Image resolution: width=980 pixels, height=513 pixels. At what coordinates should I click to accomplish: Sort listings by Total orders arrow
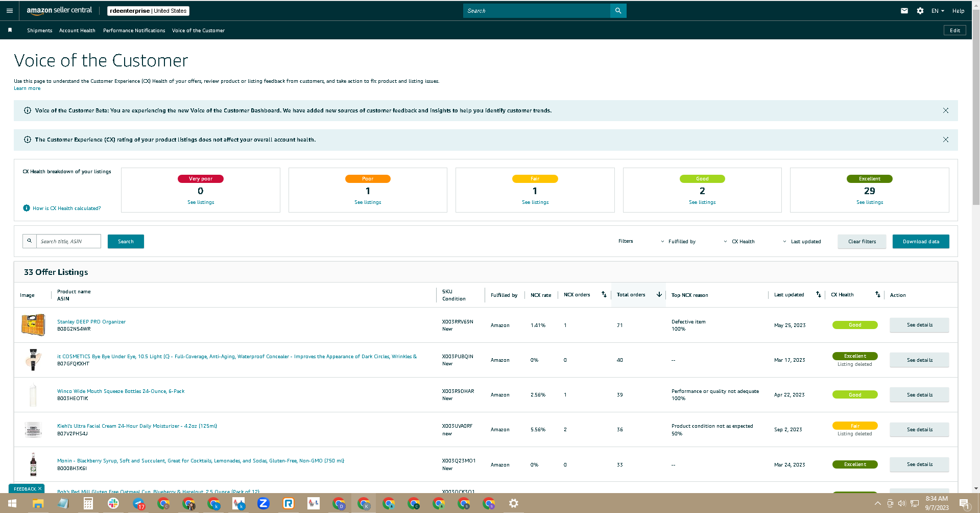(659, 294)
